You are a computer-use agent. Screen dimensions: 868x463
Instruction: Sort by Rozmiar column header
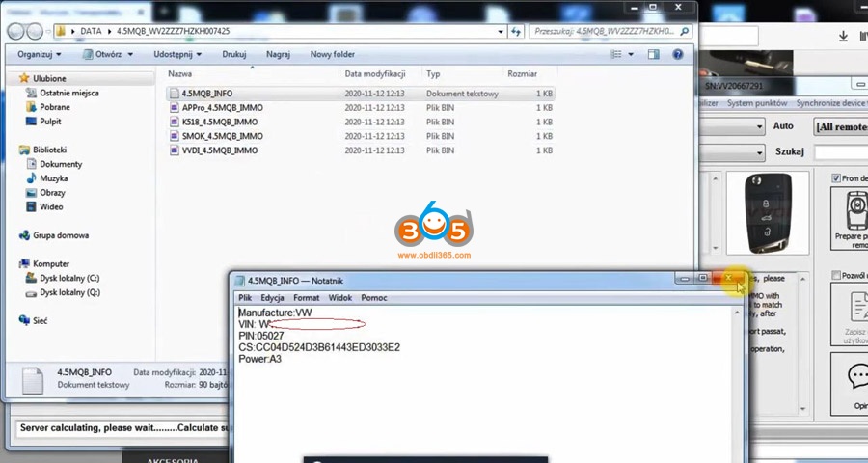point(522,73)
